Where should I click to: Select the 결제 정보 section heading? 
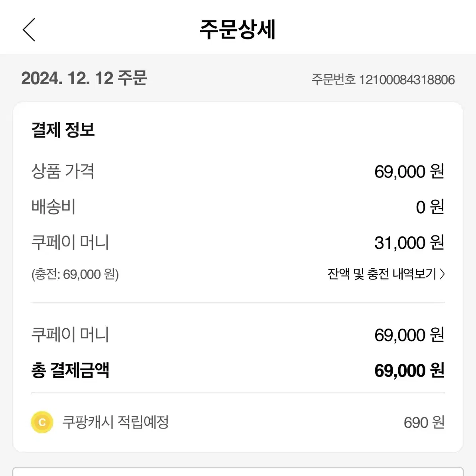tap(63, 130)
